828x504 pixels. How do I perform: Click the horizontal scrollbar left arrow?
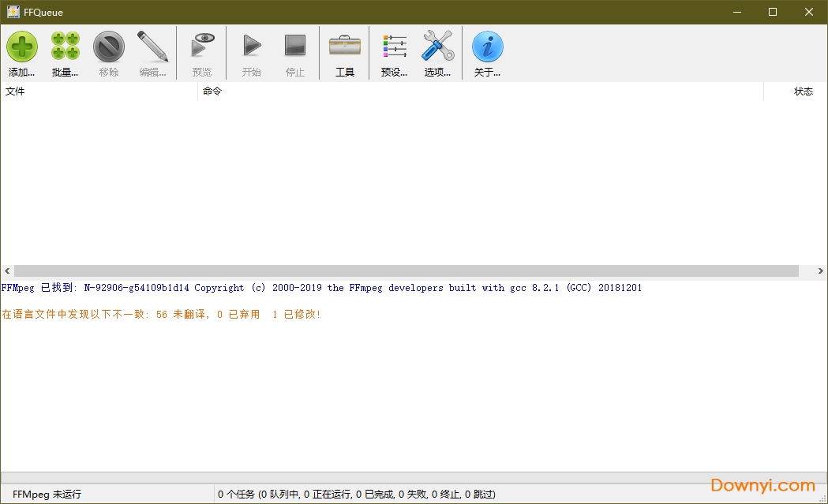tap(7, 271)
